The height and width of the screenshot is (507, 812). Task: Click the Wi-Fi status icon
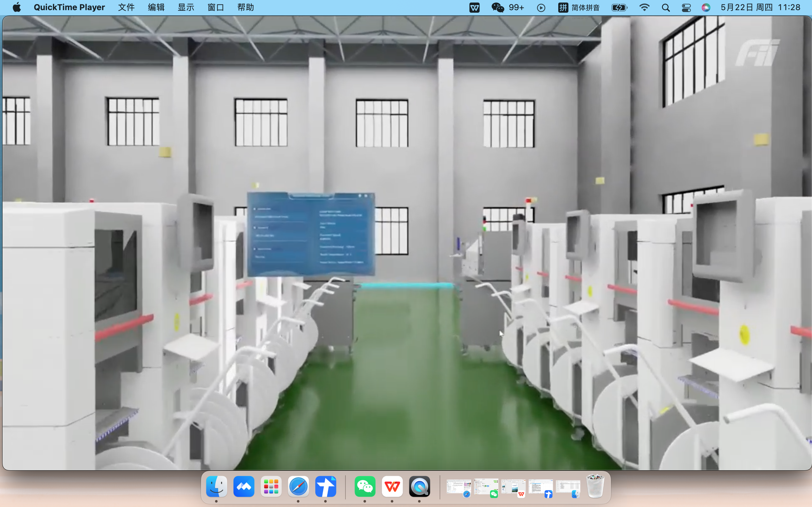(644, 7)
